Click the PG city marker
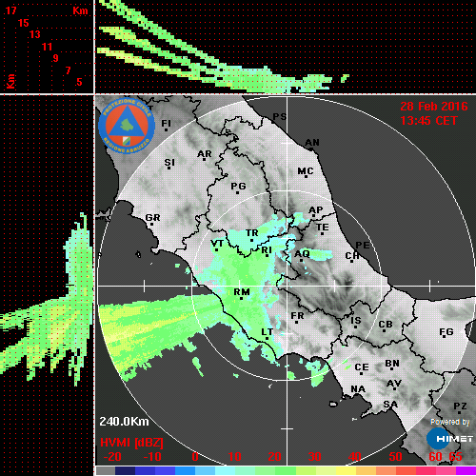The image size is (476, 476). pyautogui.click(x=237, y=192)
